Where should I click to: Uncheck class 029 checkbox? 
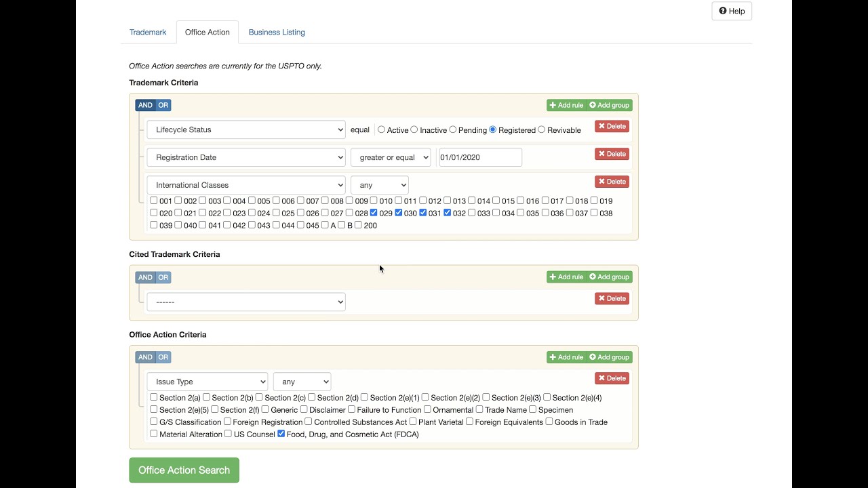coord(374,213)
